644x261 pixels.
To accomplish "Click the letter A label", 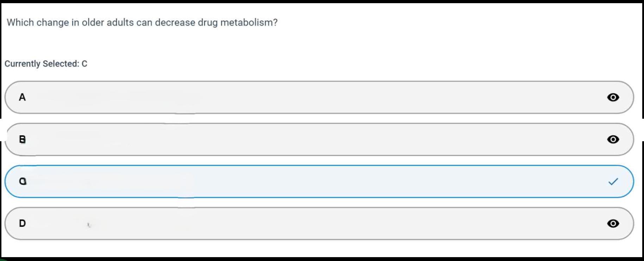I will [22, 97].
